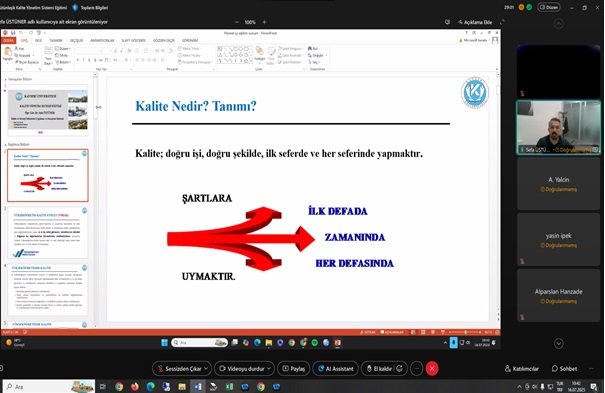Click NOTLAR notes button in status bar
Screen dimensions: 605x393
pyautogui.click(x=367, y=332)
